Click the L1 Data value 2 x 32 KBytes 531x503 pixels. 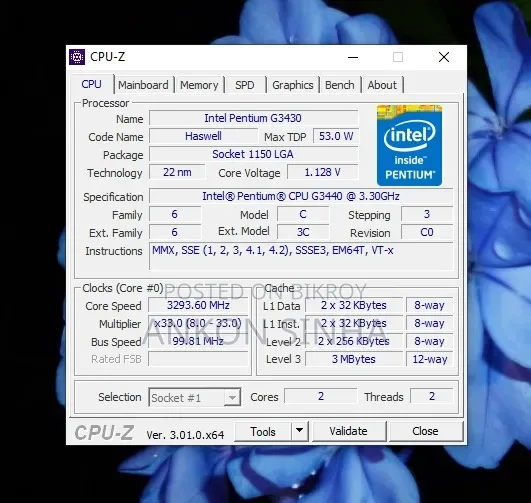(x=354, y=305)
